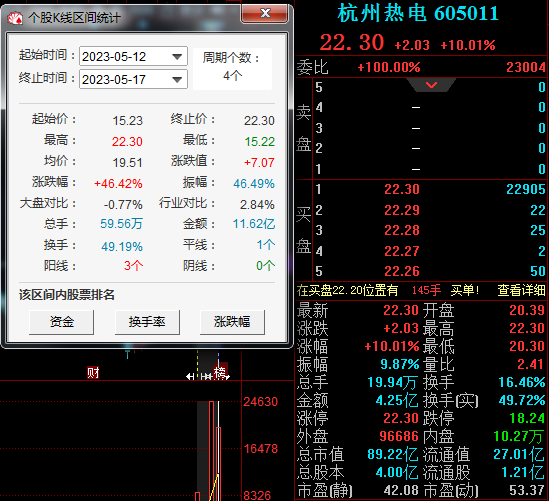
Task: Click the 145手 order hint text
Action: 426,290
